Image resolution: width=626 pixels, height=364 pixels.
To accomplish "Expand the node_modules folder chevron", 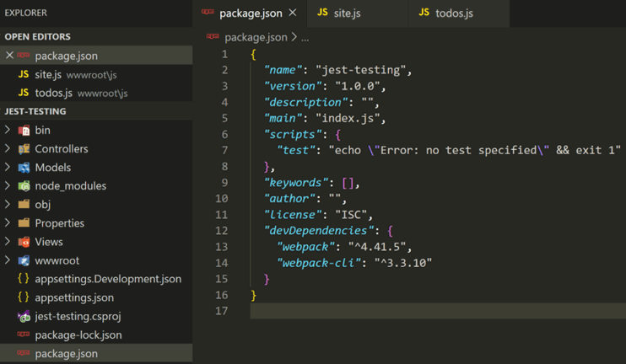I will (8, 185).
